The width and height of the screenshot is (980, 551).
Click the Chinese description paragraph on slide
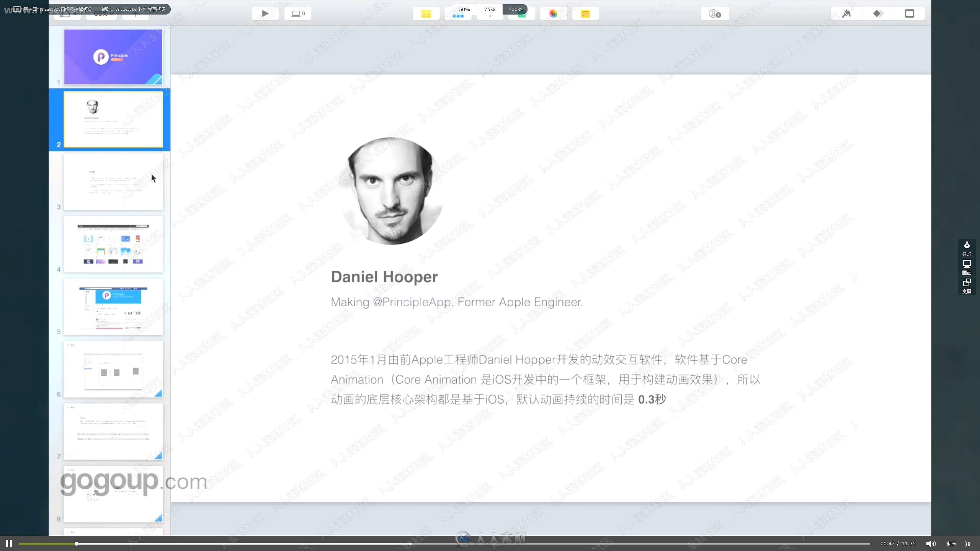pyautogui.click(x=546, y=380)
